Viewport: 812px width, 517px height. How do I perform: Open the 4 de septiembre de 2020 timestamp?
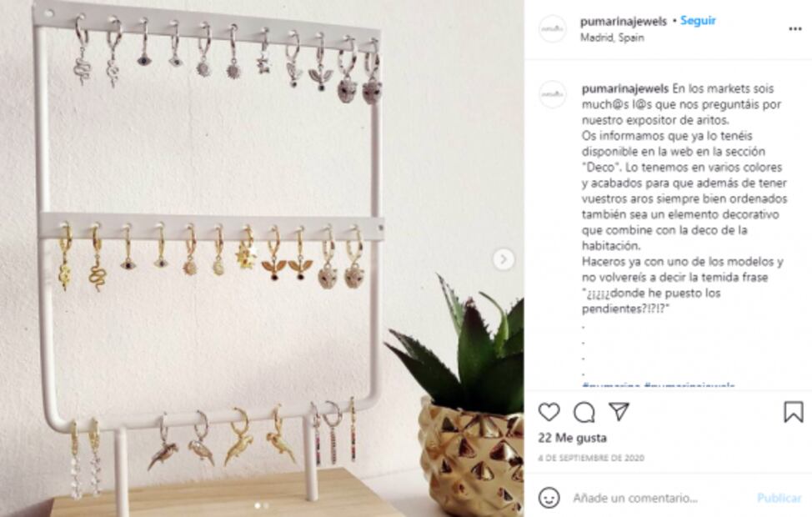[590, 458]
